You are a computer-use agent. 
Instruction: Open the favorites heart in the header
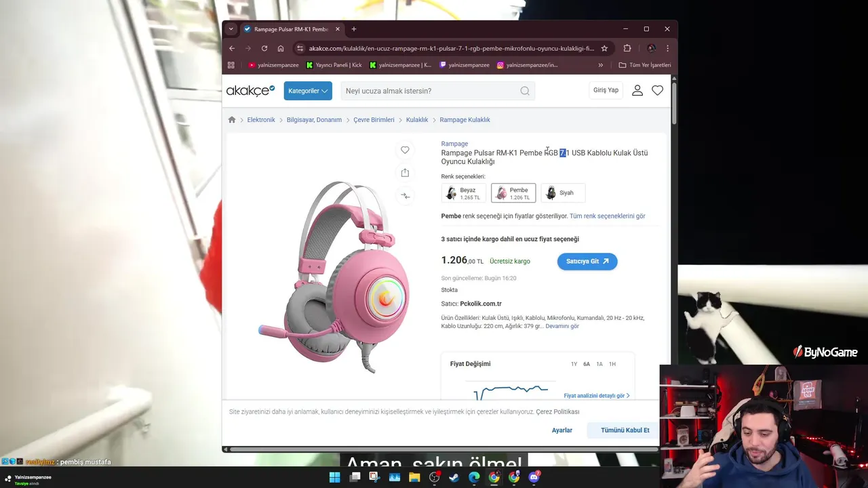[657, 90]
